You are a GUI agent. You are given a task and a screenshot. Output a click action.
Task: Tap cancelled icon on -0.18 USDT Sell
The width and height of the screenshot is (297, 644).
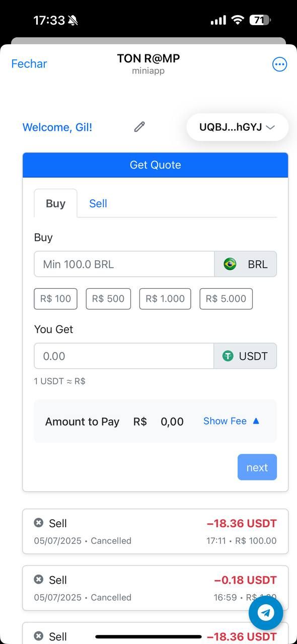(39, 580)
